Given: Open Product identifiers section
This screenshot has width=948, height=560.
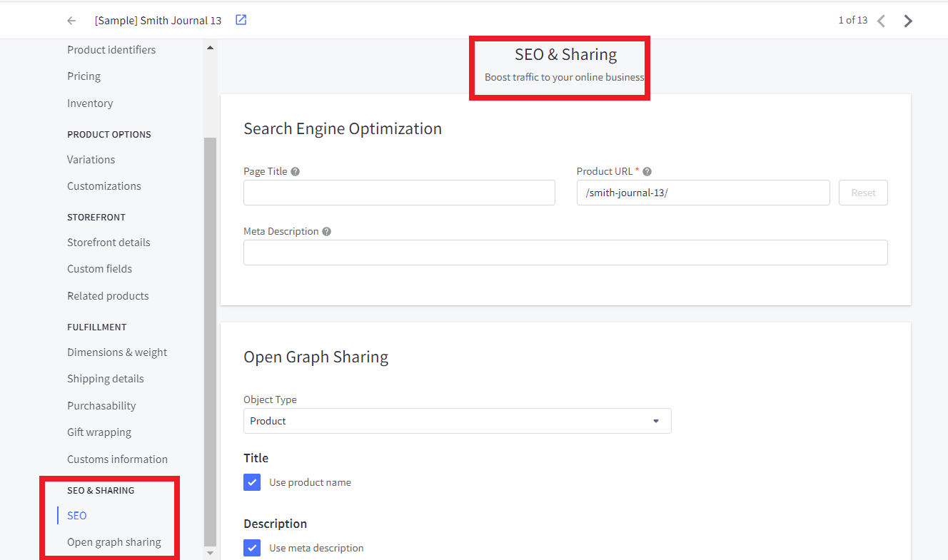Looking at the screenshot, I should coord(111,49).
